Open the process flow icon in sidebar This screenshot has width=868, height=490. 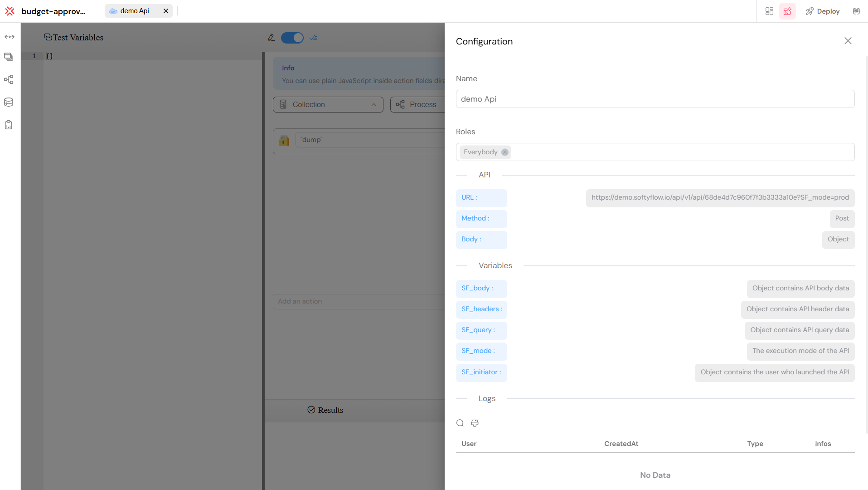click(x=8, y=79)
